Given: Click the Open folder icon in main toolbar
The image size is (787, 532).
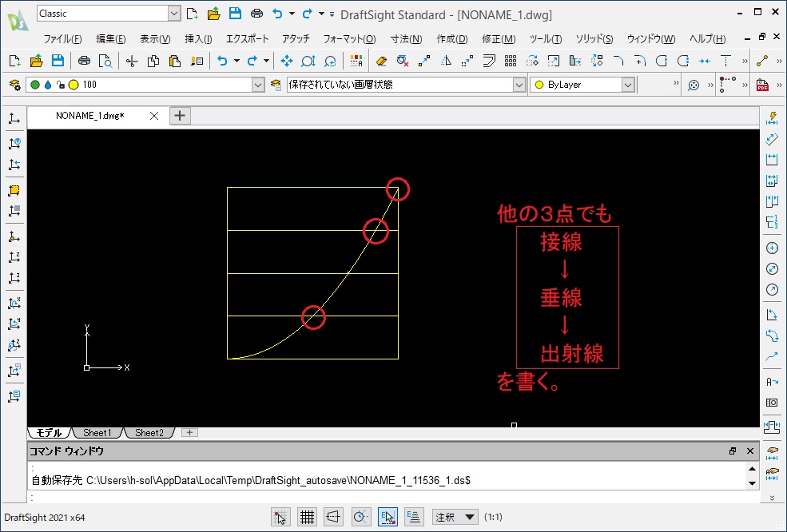Looking at the screenshot, I should (x=36, y=62).
